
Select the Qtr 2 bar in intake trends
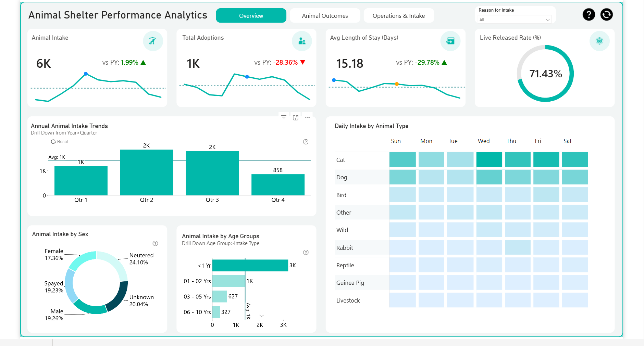(x=146, y=172)
